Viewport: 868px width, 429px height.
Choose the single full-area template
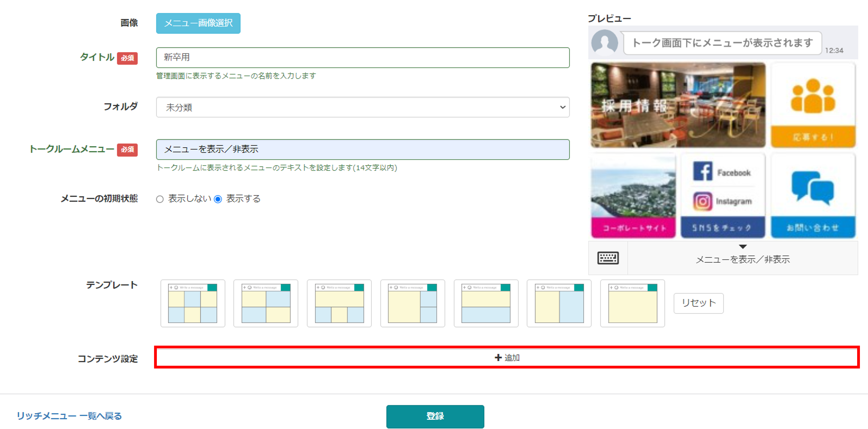pos(632,303)
